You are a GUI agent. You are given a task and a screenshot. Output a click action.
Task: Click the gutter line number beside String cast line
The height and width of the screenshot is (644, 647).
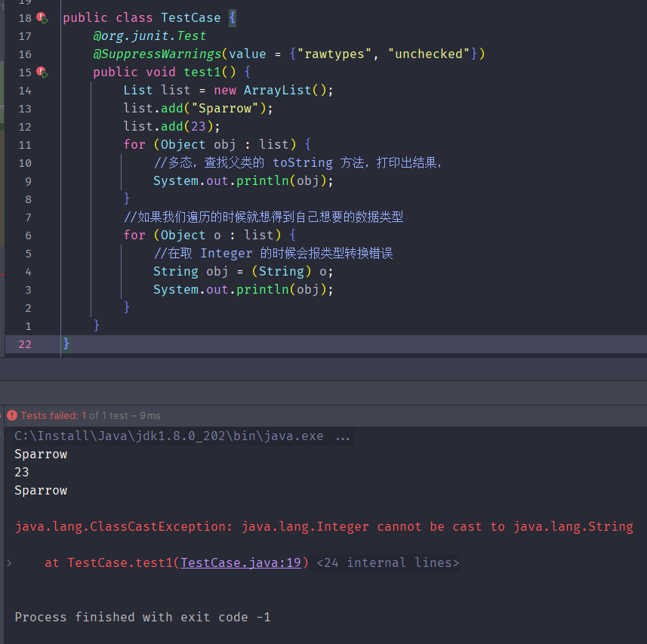pos(28,271)
